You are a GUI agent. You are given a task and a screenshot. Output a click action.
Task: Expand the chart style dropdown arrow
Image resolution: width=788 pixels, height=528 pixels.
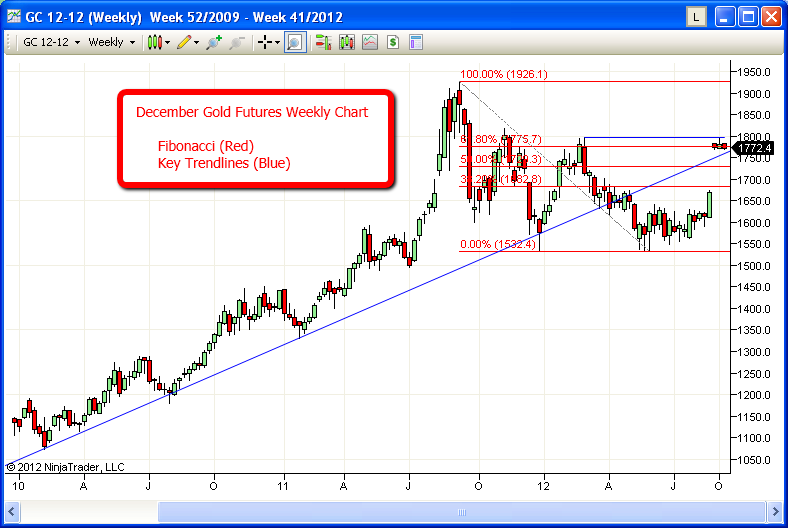[167, 42]
